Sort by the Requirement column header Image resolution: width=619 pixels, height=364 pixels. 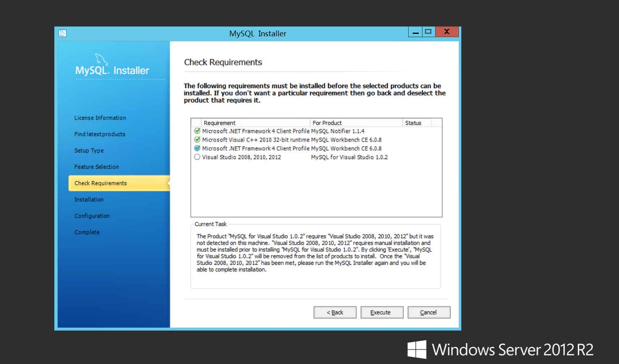click(256, 123)
